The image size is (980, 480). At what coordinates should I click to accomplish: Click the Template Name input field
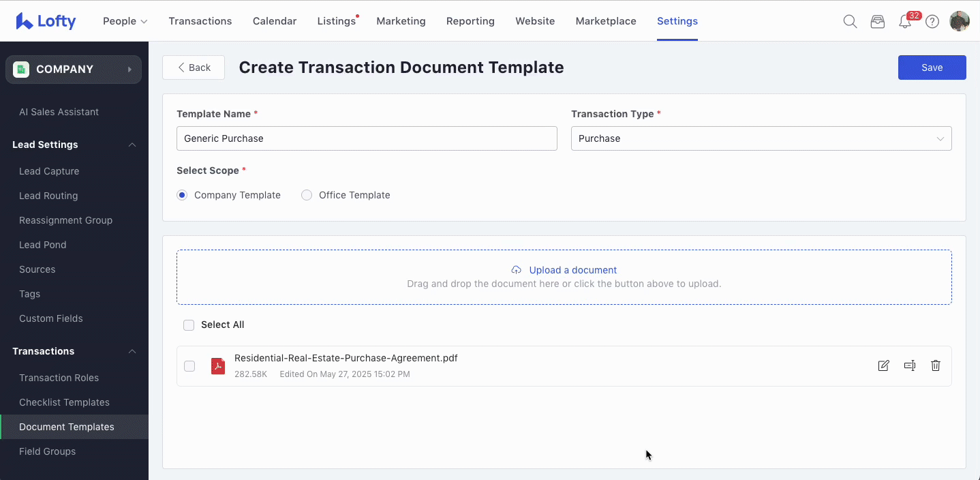pyautogui.click(x=367, y=138)
